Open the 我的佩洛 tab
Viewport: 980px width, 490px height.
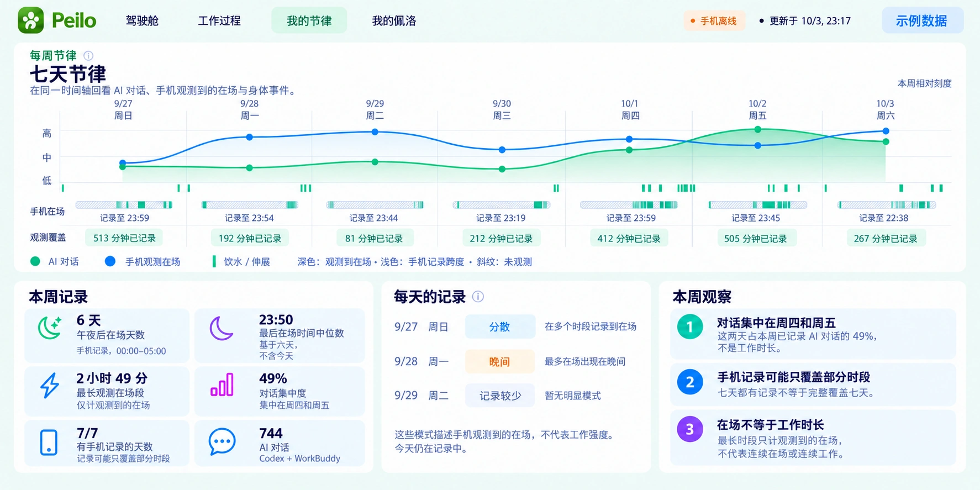click(x=394, y=20)
